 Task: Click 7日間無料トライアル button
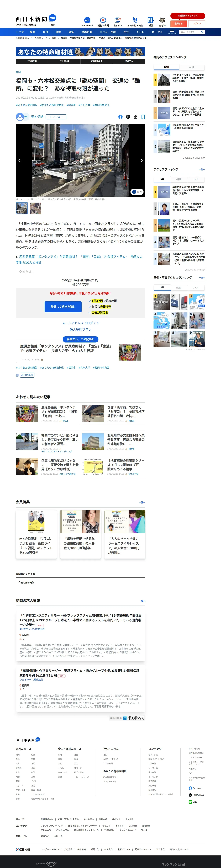tap(188, 15)
